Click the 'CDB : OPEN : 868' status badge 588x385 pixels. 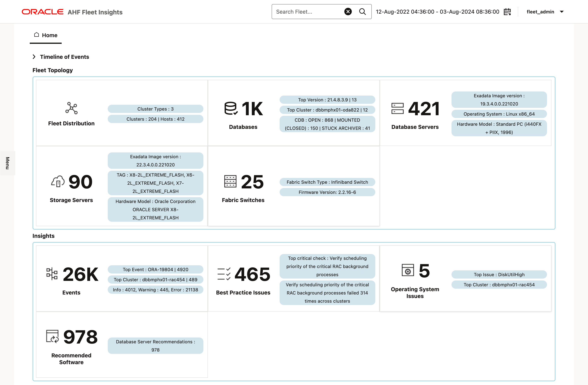click(327, 124)
